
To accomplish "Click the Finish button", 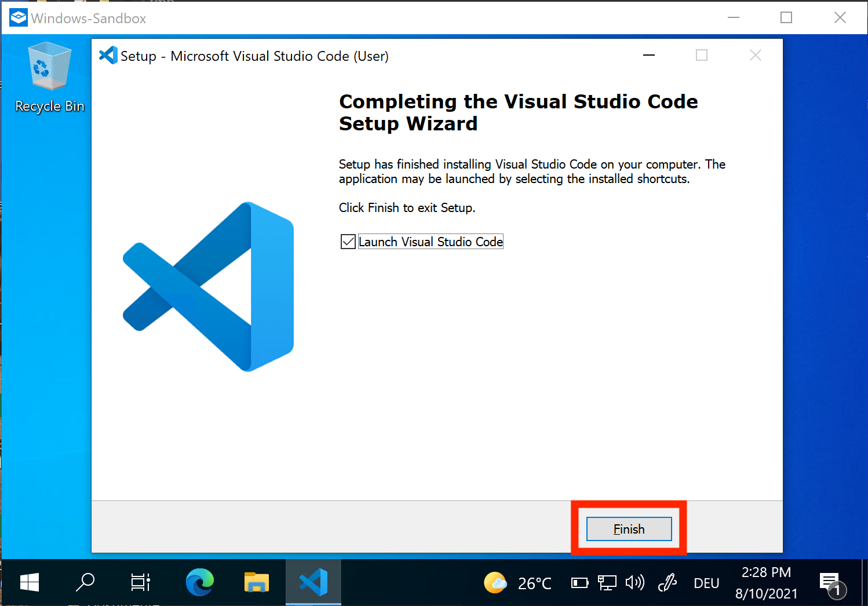I will point(629,529).
